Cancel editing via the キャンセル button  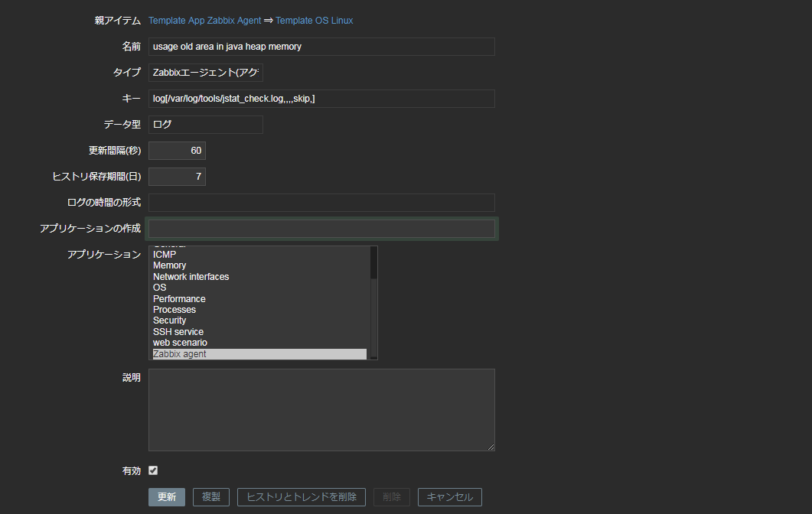click(449, 496)
